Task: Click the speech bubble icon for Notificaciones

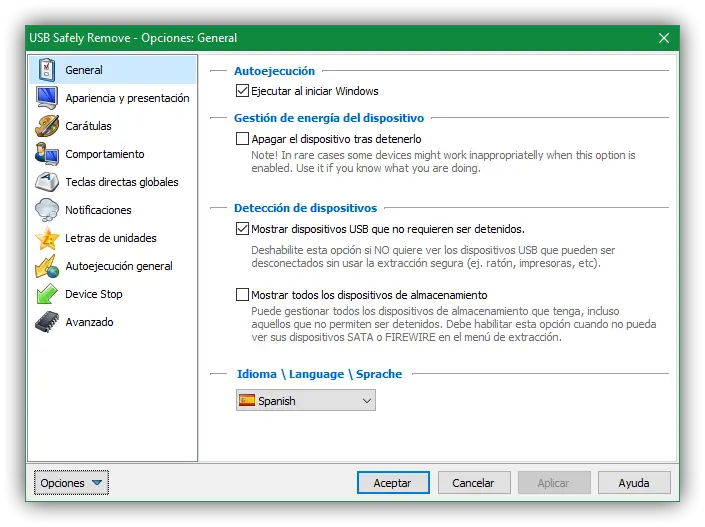Action: pyautogui.click(x=47, y=210)
